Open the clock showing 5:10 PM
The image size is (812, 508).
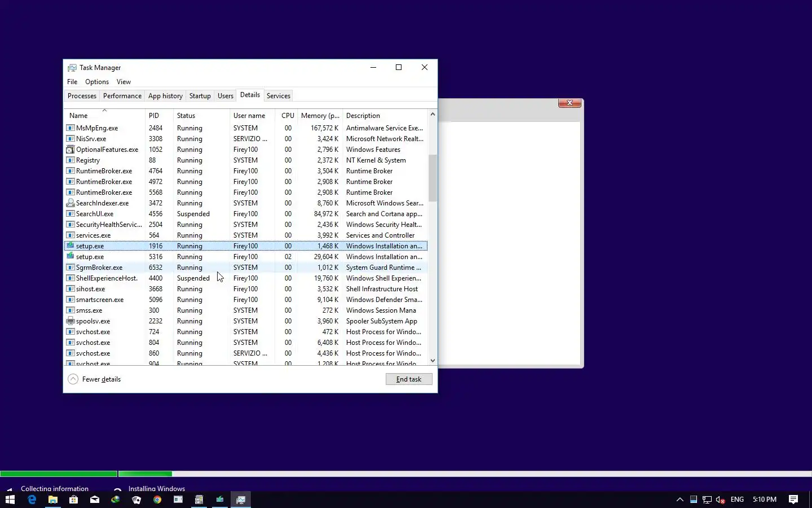pos(765,500)
